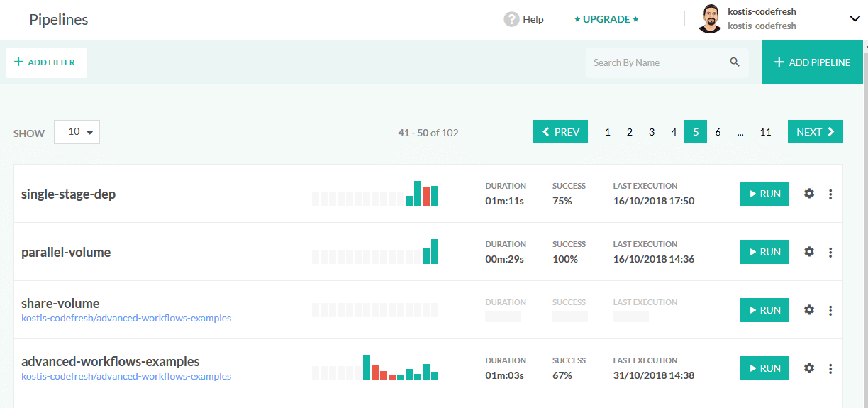Run the single-stage-dep pipeline
The image size is (868, 408).
point(764,194)
